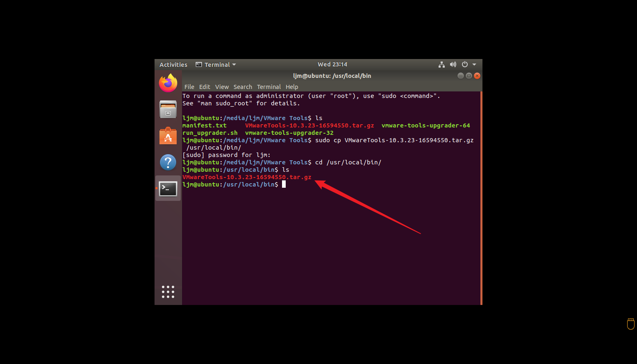Open the Search menu
The height and width of the screenshot is (364, 637).
tap(243, 87)
